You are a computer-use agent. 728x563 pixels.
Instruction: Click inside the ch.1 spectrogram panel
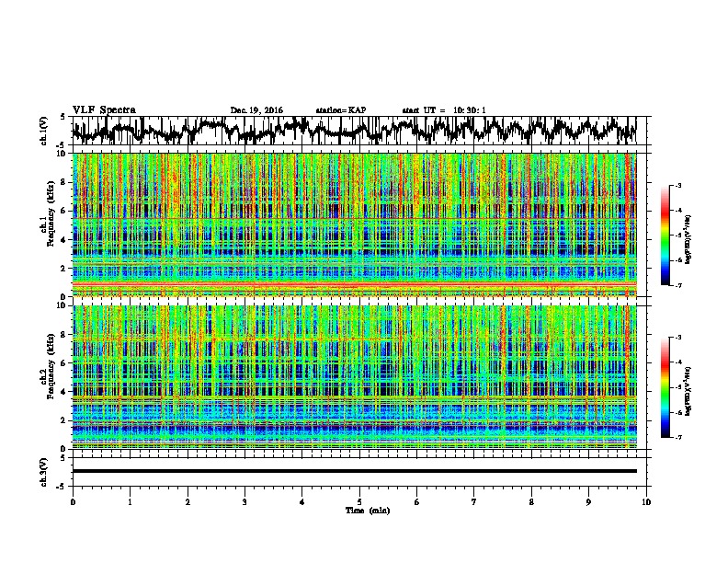click(x=355, y=224)
